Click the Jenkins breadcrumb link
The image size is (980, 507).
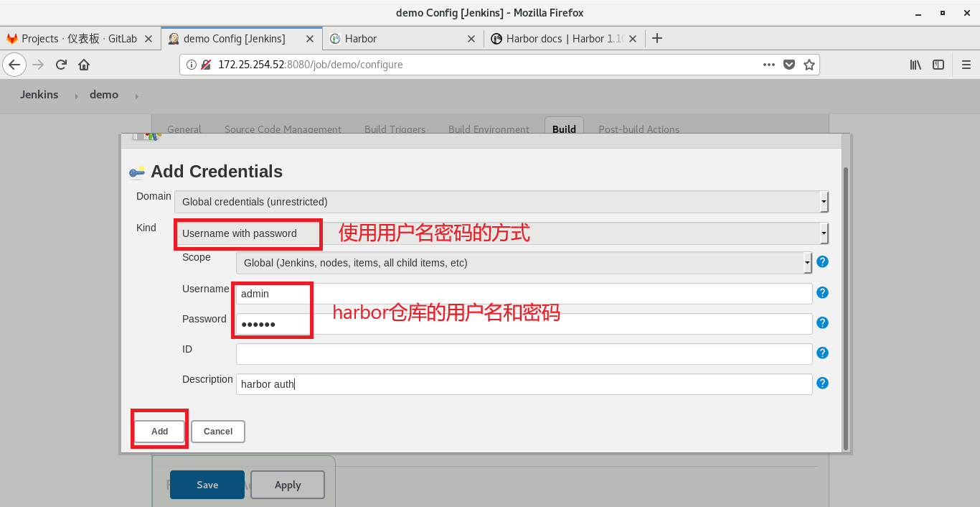coord(39,95)
